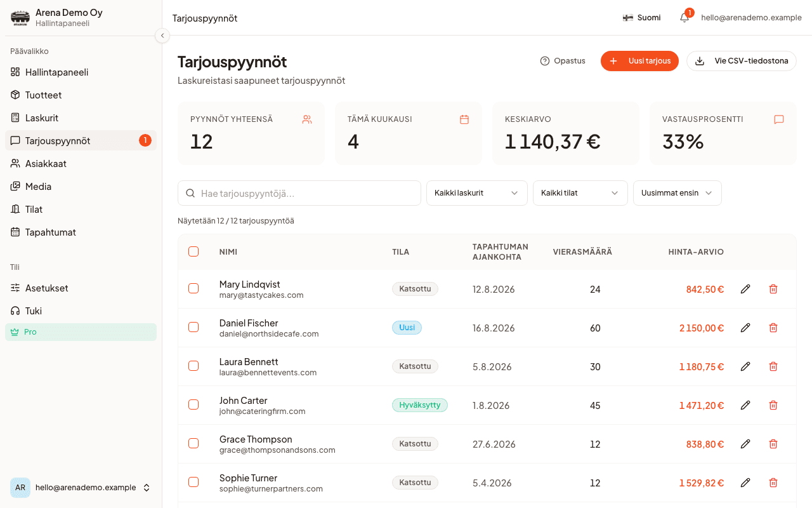The width and height of the screenshot is (812, 508).
Task: Open Laskurit in sidebar
Action: pyautogui.click(x=81, y=117)
